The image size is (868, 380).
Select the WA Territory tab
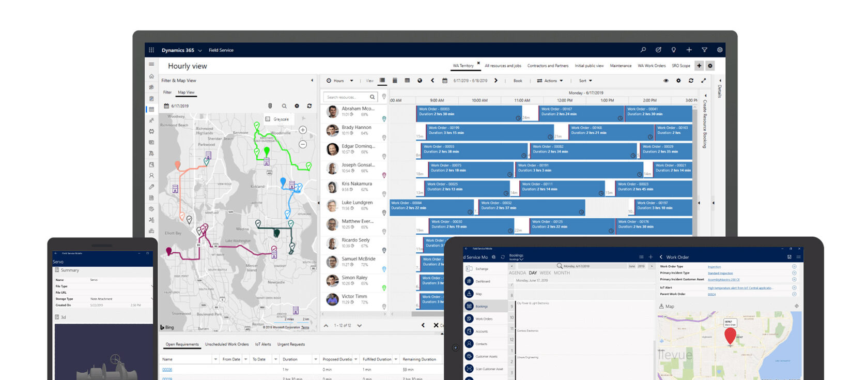[x=463, y=66]
